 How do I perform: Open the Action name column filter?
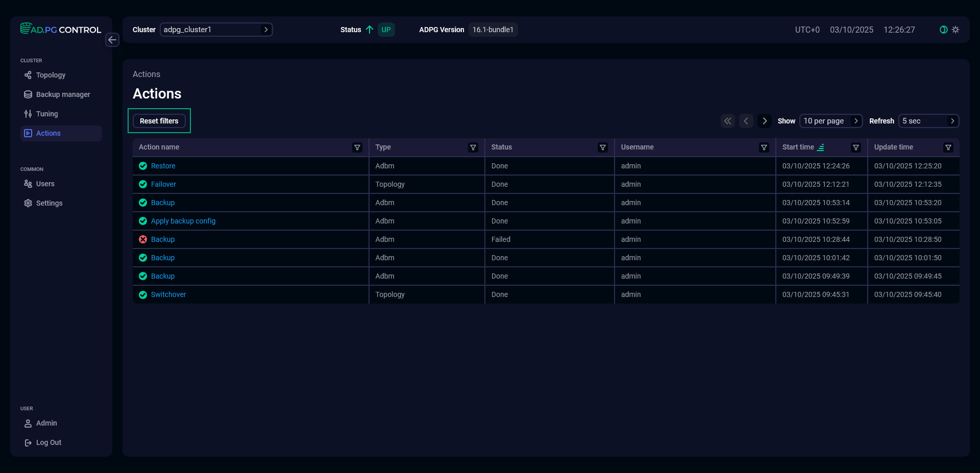pyautogui.click(x=357, y=147)
